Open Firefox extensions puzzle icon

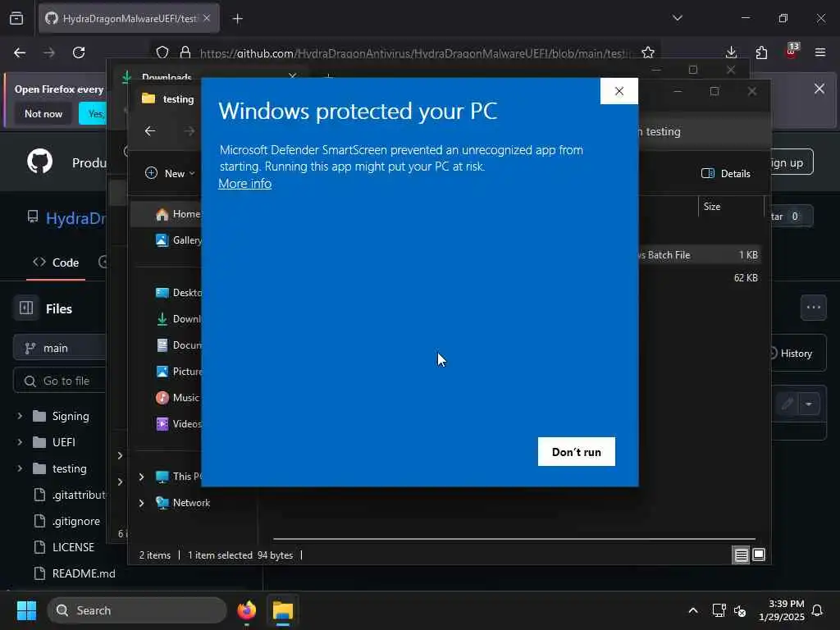point(761,52)
